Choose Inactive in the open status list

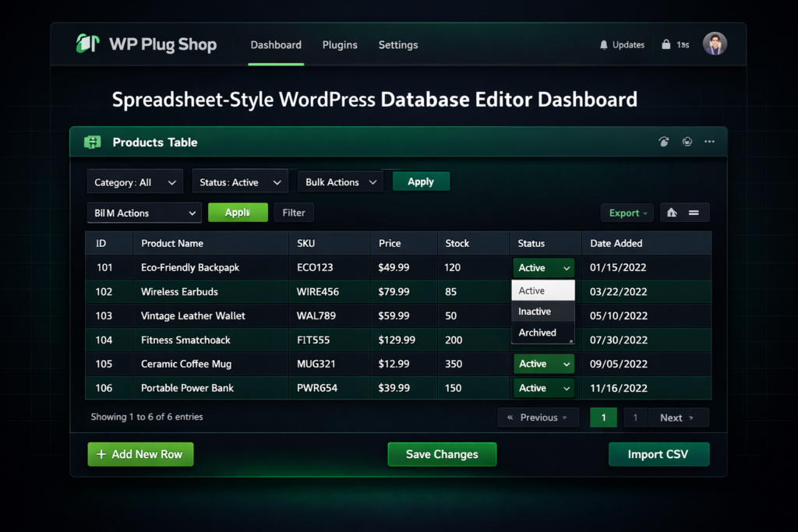tap(543, 312)
